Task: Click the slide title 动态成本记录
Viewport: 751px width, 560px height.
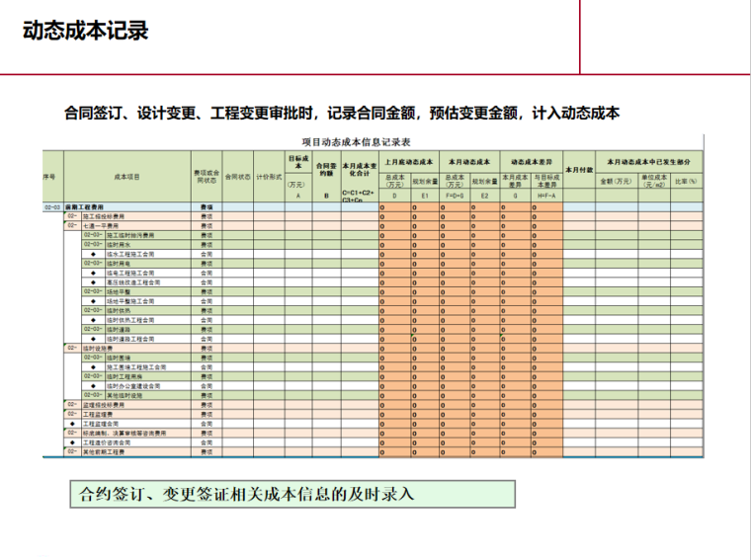Action: [x=86, y=30]
